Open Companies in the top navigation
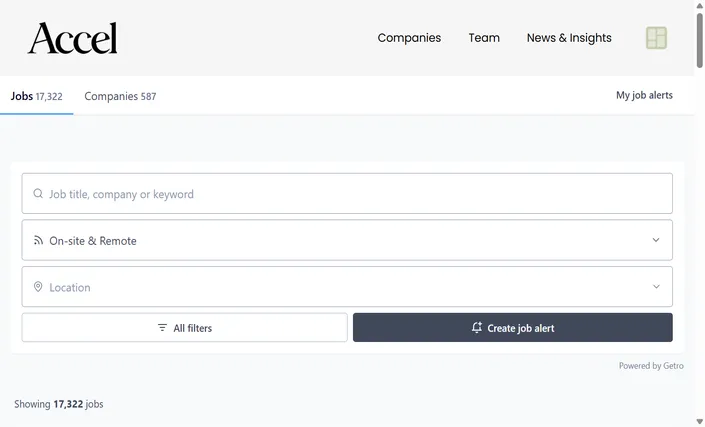Image resolution: width=705 pixels, height=427 pixels. pos(409,38)
